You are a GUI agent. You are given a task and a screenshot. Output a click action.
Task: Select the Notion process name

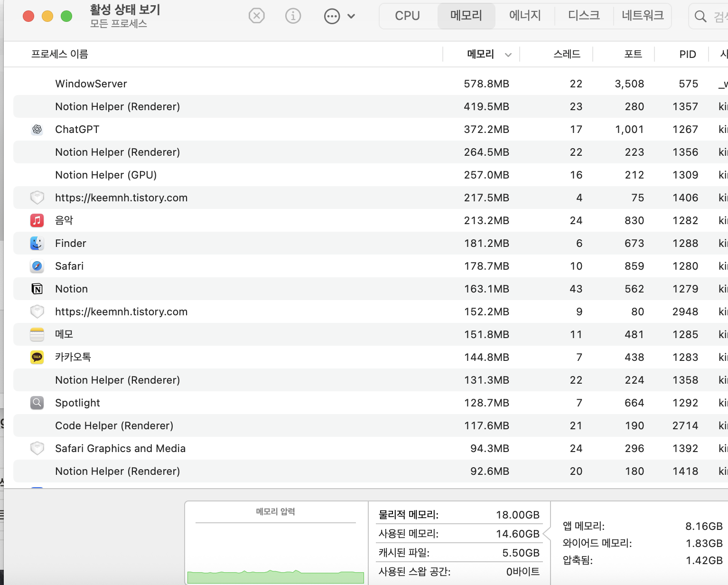coord(71,289)
